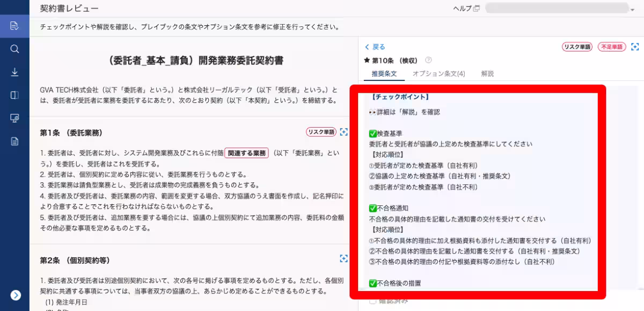The image size is (644, 311).
Task: Toggle the 不足単語 filter badge
Action: click(612, 47)
